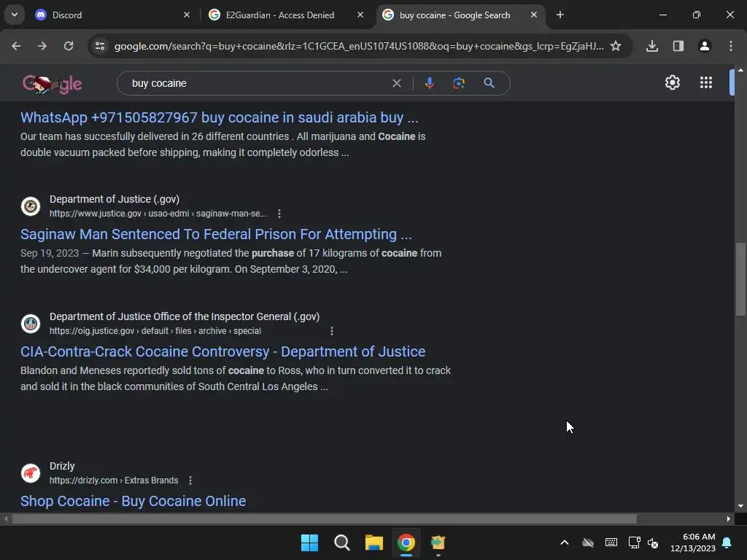747x560 pixels.
Task: Close the Google Search tab
Action: click(x=533, y=15)
